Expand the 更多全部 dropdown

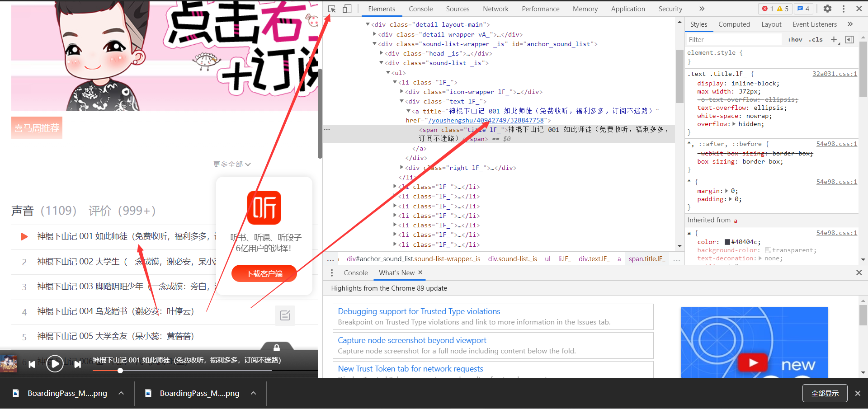pyautogui.click(x=232, y=164)
